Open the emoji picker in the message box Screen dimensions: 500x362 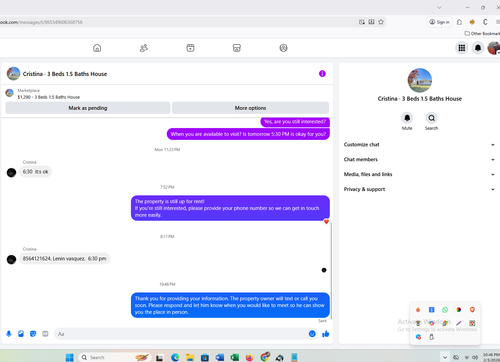coord(312,334)
